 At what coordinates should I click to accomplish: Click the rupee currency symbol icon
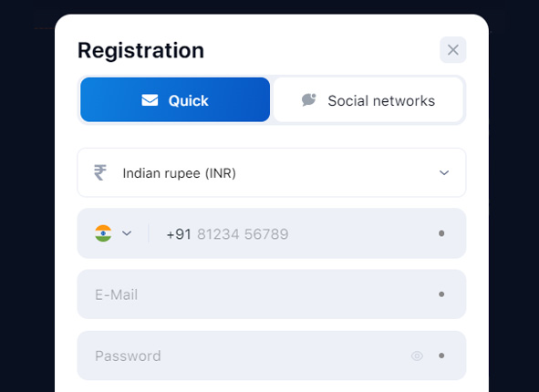click(x=100, y=172)
